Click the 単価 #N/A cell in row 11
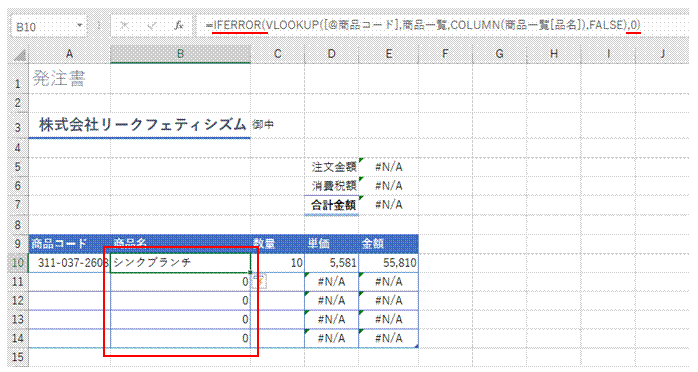The image size is (698, 372). click(331, 282)
